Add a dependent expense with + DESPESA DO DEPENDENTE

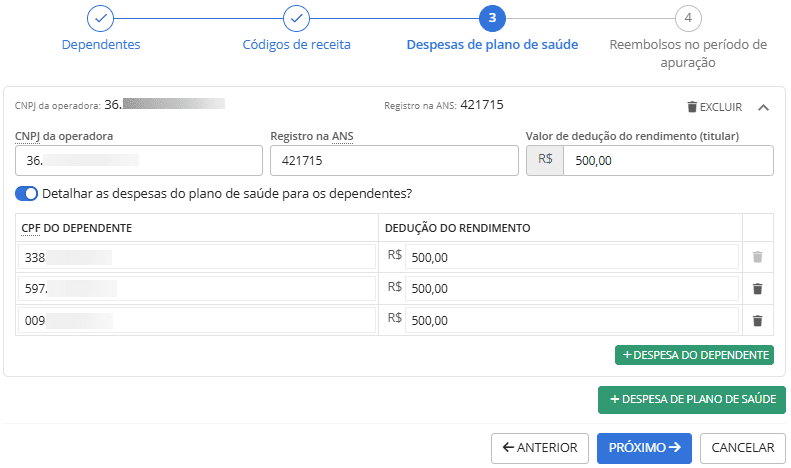click(x=694, y=355)
